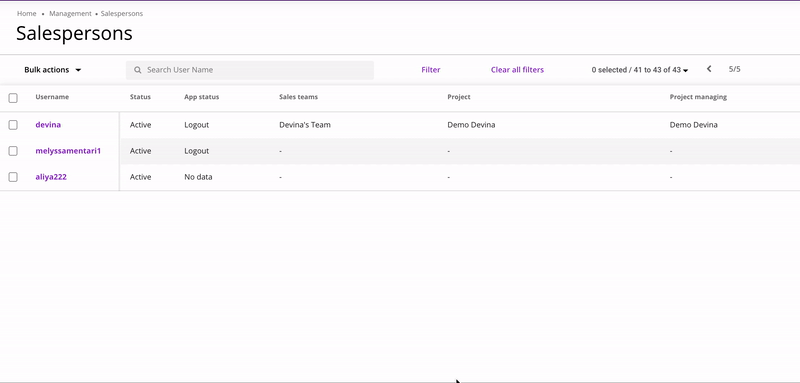Check the box for devina

13,125
